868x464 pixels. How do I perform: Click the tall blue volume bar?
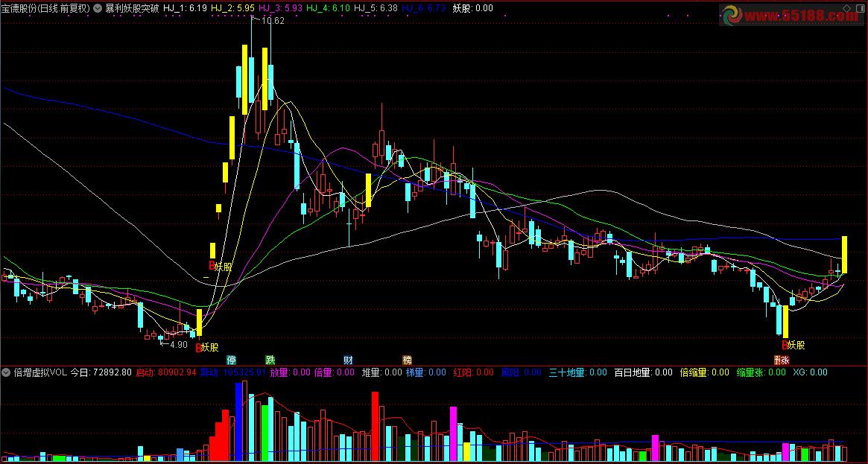click(x=238, y=422)
